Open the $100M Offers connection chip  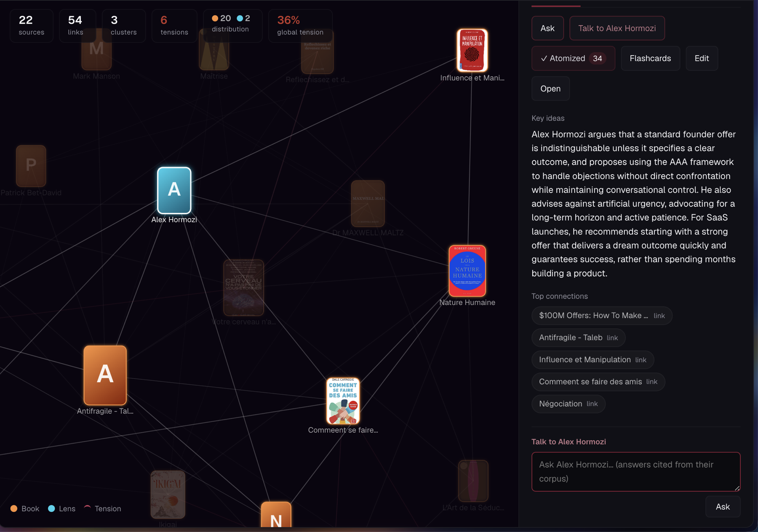pos(602,316)
